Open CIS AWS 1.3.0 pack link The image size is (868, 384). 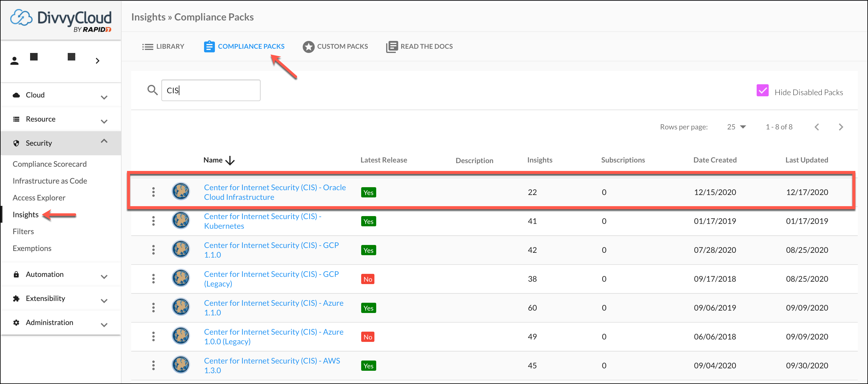point(272,366)
